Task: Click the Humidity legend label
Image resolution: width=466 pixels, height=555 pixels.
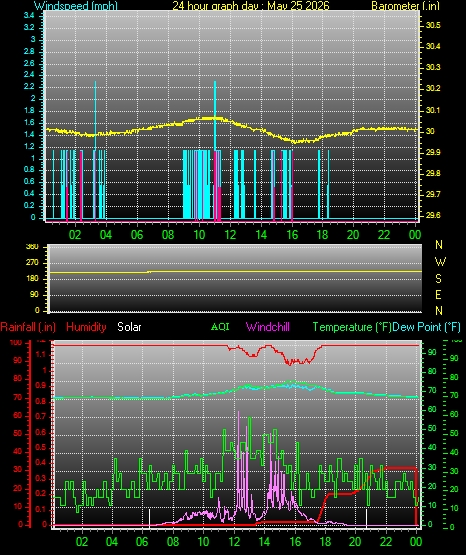Action: tap(86, 327)
